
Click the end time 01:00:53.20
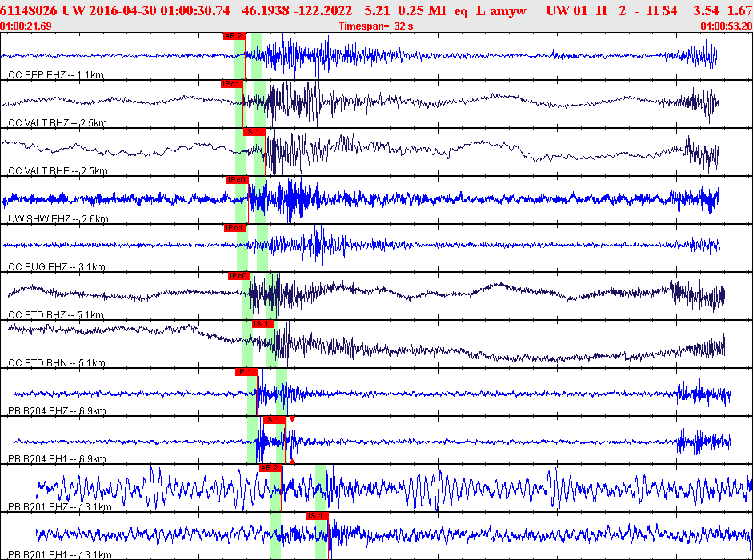click(x=727, y=26)
